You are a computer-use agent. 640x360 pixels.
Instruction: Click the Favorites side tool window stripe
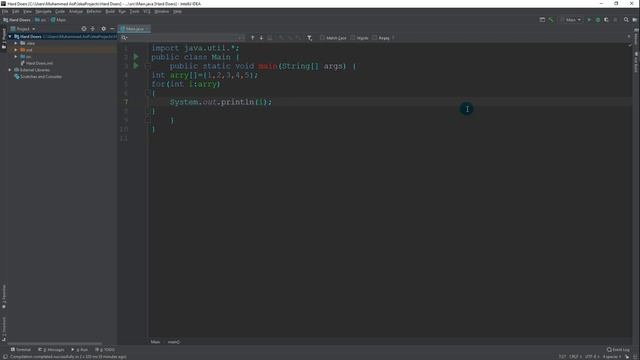(4, 297)
